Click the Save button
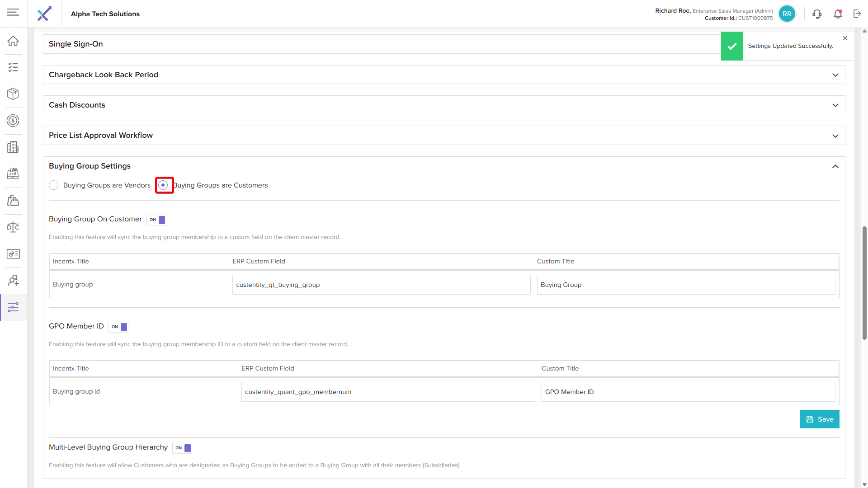 coord(819,419)
